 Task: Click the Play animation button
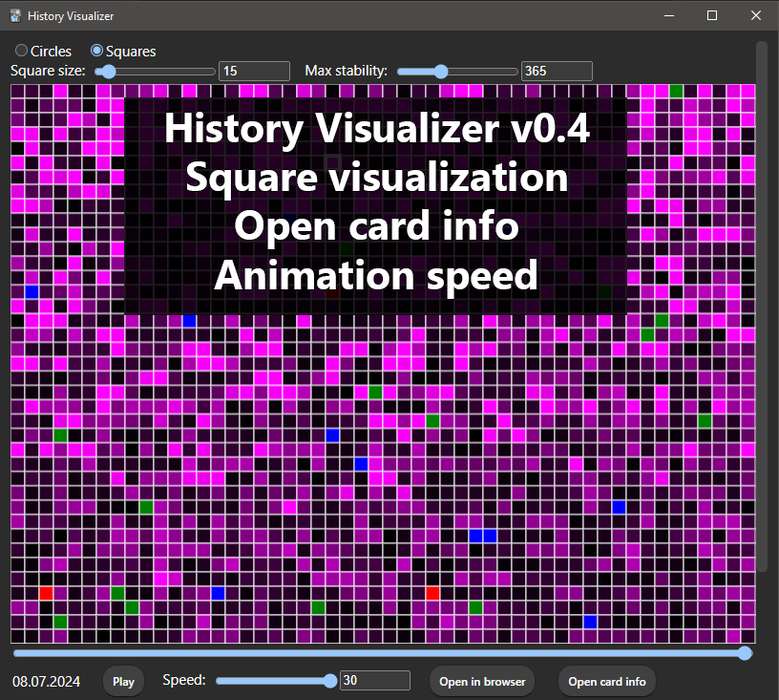[123, 681]
